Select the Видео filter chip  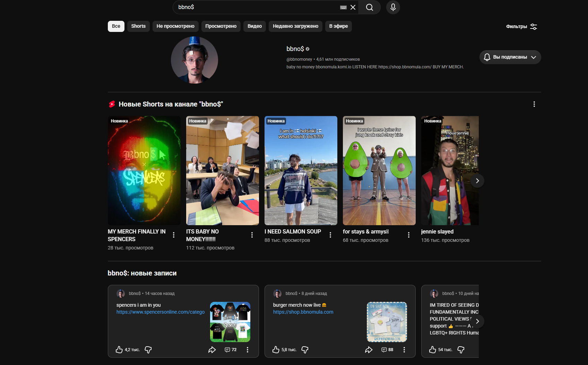point(254,26)
